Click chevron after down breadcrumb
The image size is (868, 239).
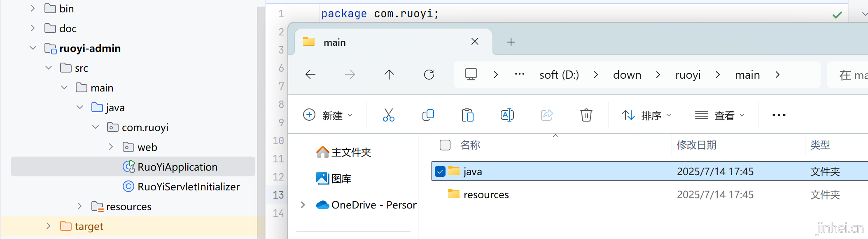[x=658, y=75]
